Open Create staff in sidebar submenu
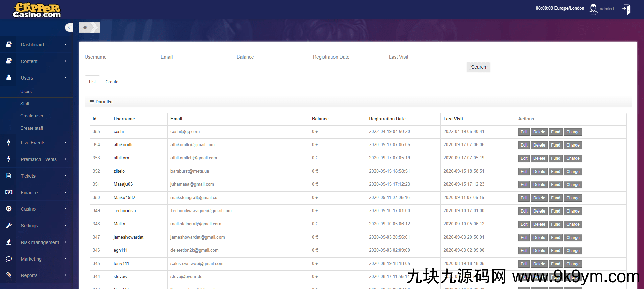This screenshot has height=289, width=644. click(x=32, y=128)
